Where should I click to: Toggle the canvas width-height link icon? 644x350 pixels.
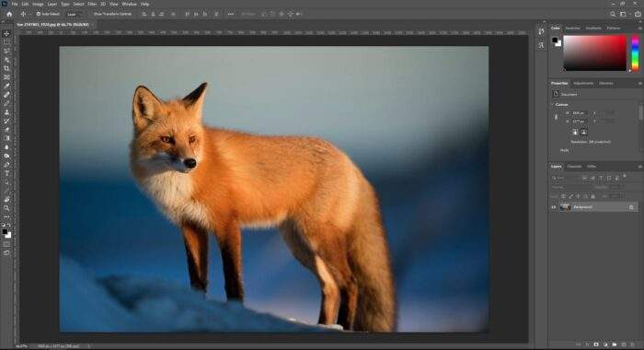556,117
